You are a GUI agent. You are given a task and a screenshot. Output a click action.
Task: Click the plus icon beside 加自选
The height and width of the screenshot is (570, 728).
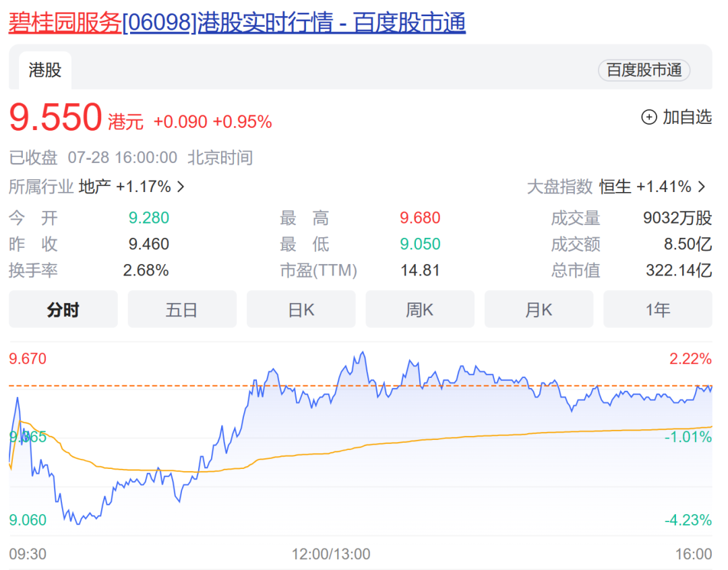point(648,117)
